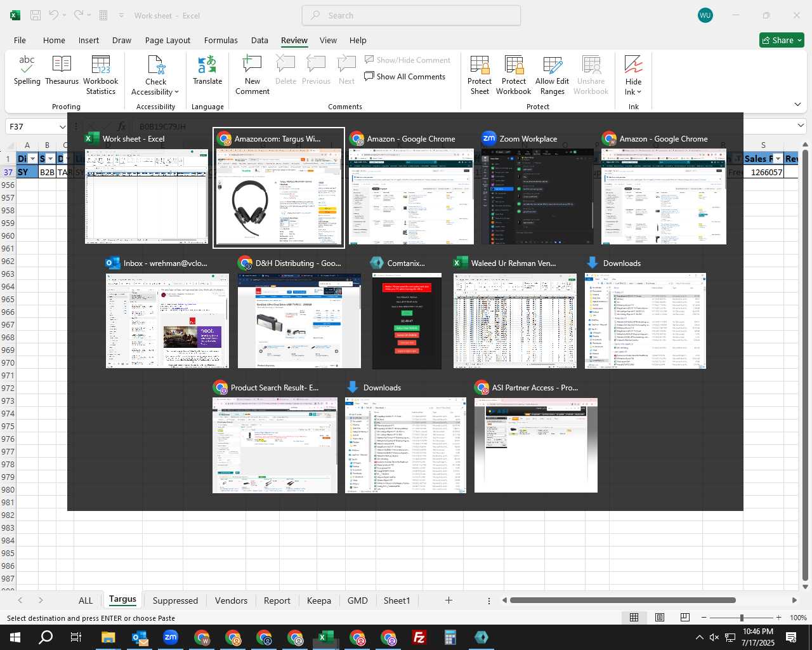Expand the Check Accessibility dropdown arrow
The image size is (812, 650).
point(176,93)
